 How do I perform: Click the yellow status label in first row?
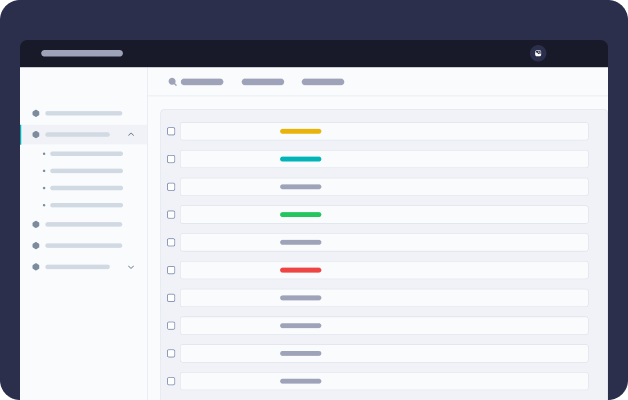(300, 131)
